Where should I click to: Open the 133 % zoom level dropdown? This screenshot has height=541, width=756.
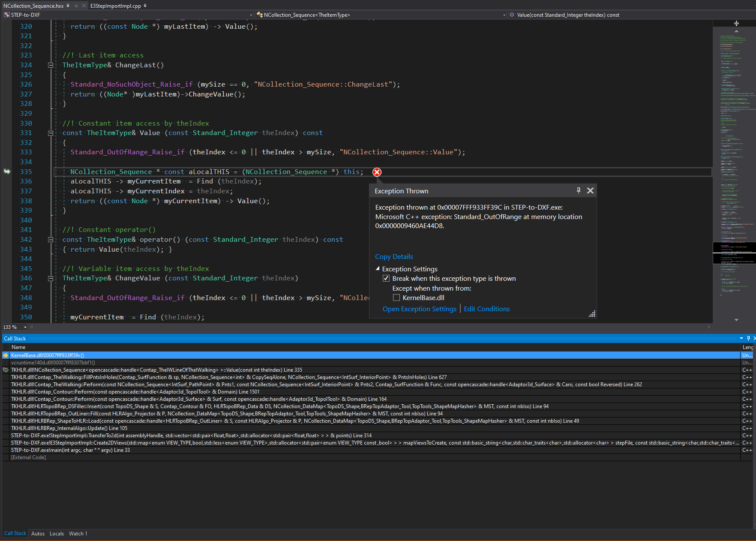click(x=25, y=327)
